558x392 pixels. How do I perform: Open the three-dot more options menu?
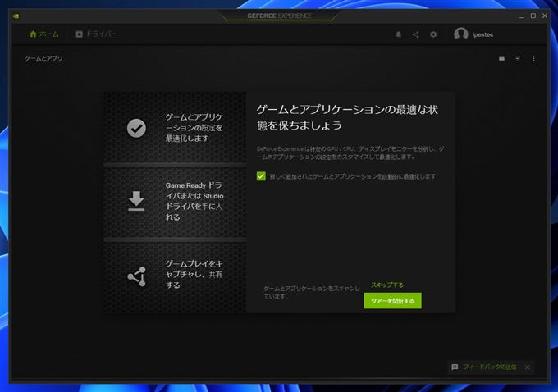pyautogui.click(x=533, y=58)
